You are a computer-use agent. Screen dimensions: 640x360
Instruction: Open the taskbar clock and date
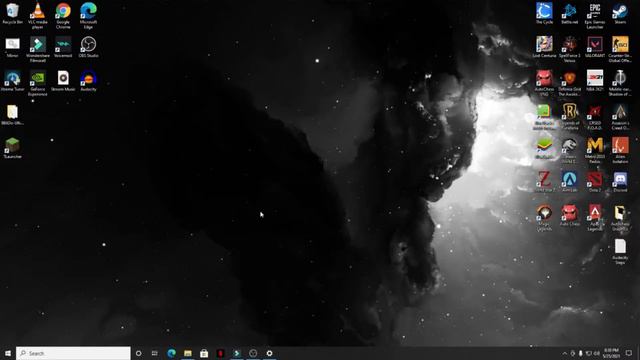click(611, 353)
